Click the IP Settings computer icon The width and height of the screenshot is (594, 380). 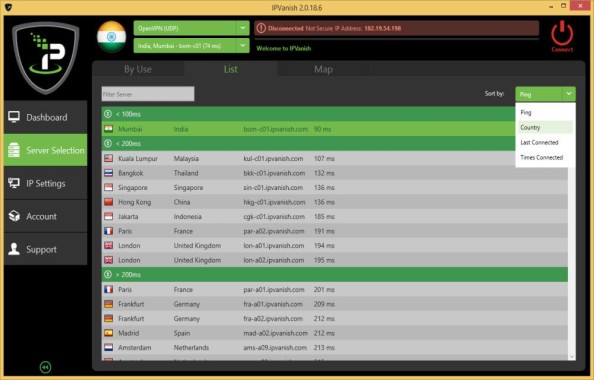coord(14,183)
